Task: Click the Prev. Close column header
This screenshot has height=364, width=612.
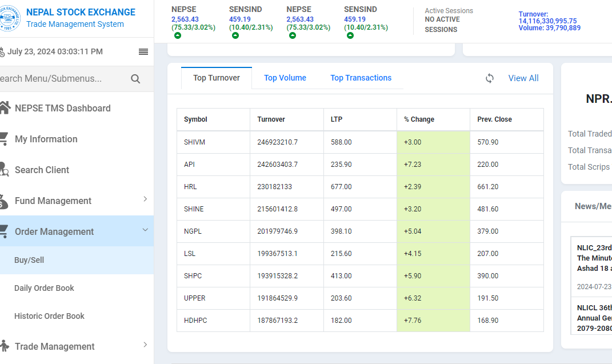Action: (507, 119)
